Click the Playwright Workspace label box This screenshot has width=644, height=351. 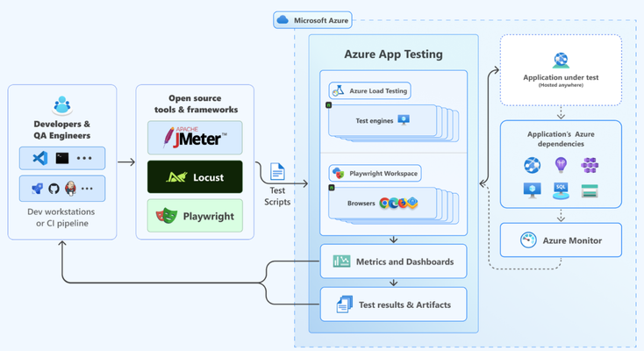coord(375,173)
